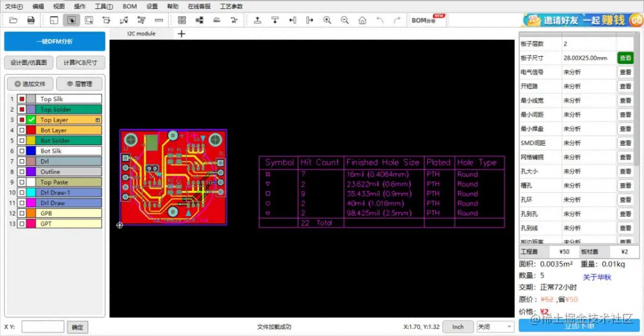Click green 查看 button for 板子尺寸
644x336 pixels.
pyautogui.click(x=625, y=58)
